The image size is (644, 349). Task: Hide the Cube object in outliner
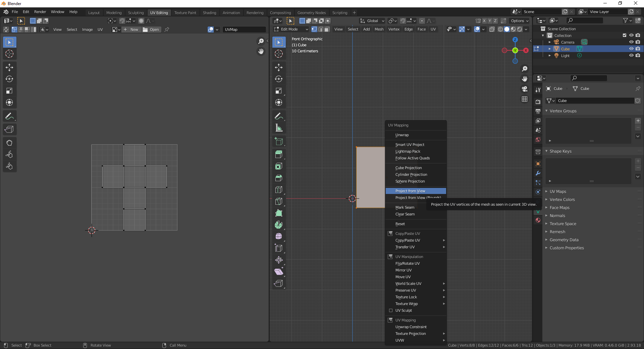pyautogui.click(x=631, y=49)
